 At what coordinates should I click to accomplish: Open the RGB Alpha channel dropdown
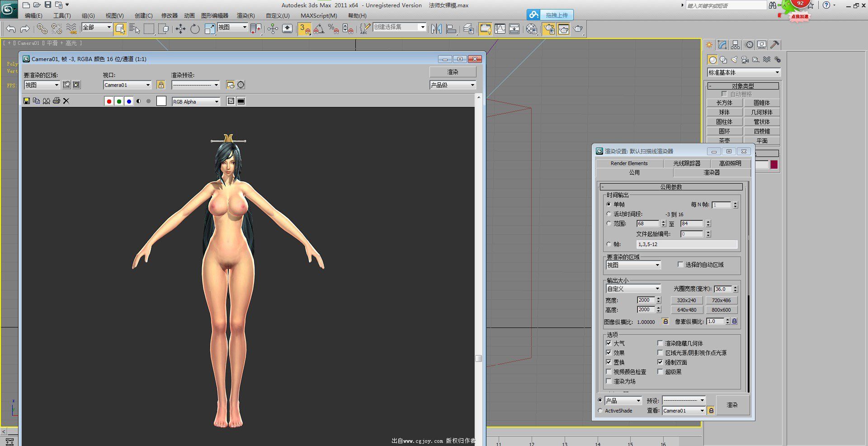point(196,102)
